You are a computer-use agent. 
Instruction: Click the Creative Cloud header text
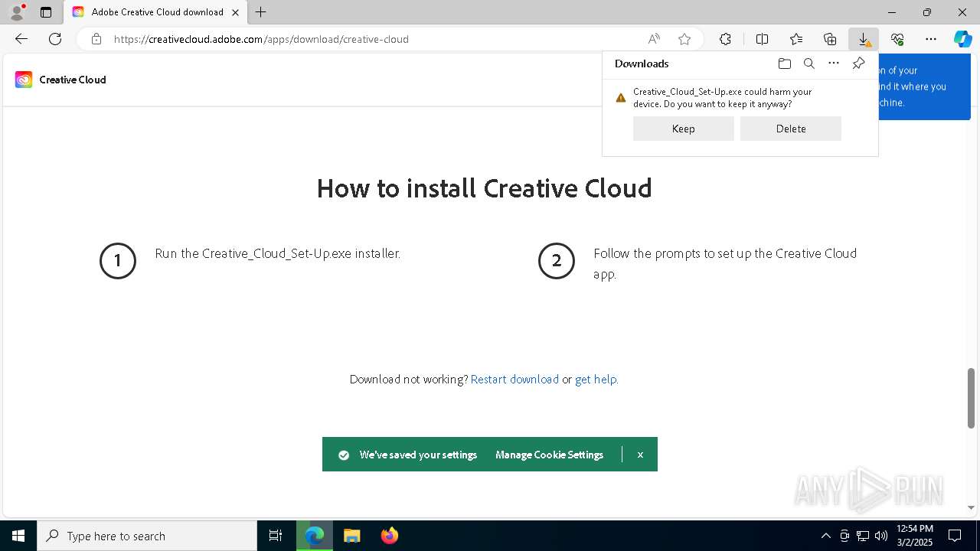[73, 80]
